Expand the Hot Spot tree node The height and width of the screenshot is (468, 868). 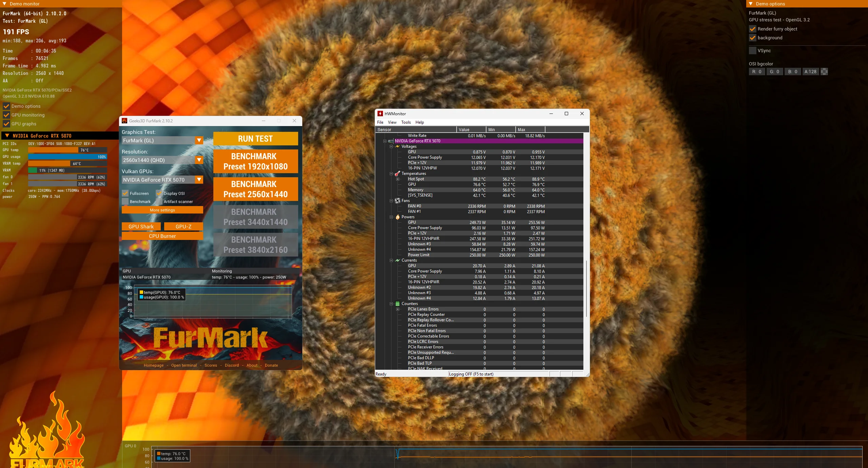[x=398, y=179]
